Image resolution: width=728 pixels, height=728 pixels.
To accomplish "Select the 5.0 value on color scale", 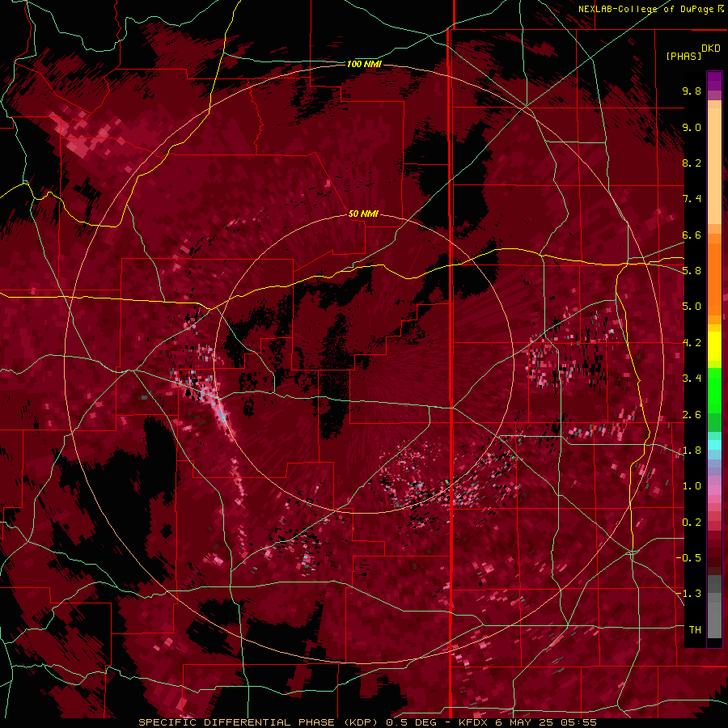I will [x=692, y=307].
